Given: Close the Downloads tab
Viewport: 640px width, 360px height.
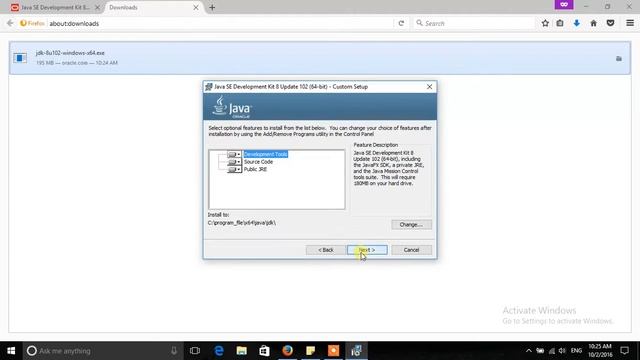Looking at the screenshot, I should pyautogui.click(x=196, y=7).
